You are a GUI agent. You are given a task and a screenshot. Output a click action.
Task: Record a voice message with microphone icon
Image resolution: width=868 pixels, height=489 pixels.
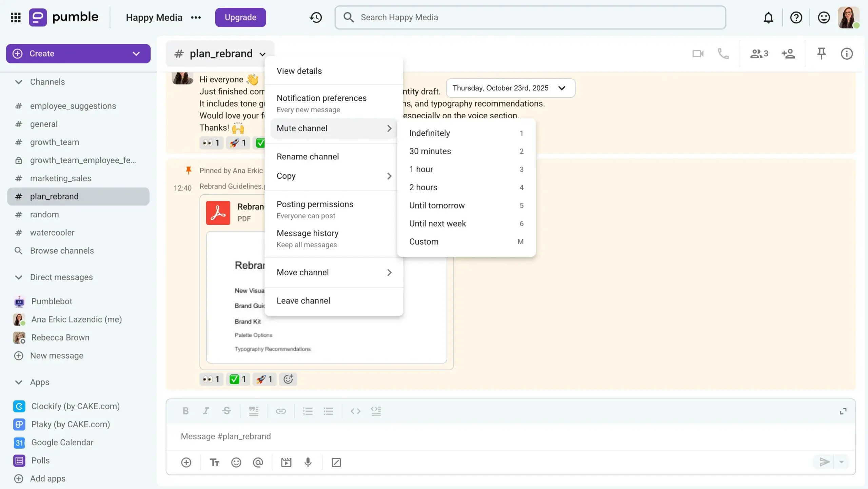click(x=308, y=462)
